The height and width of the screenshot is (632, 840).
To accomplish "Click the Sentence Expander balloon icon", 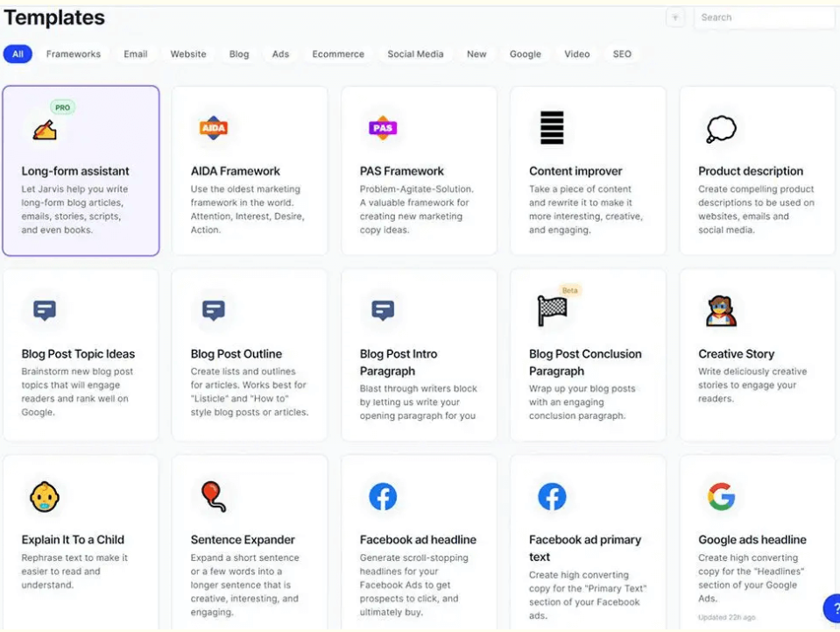I will (x=214, y=497).
